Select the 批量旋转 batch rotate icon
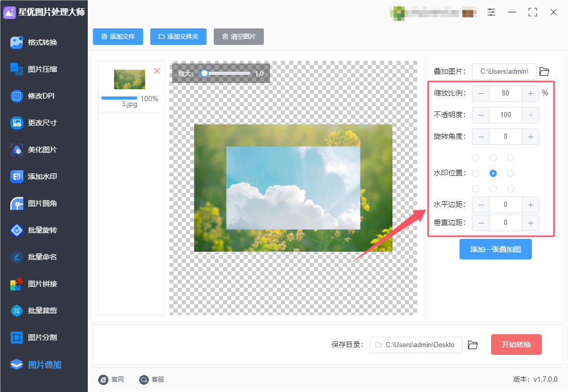 pos(17,230)
